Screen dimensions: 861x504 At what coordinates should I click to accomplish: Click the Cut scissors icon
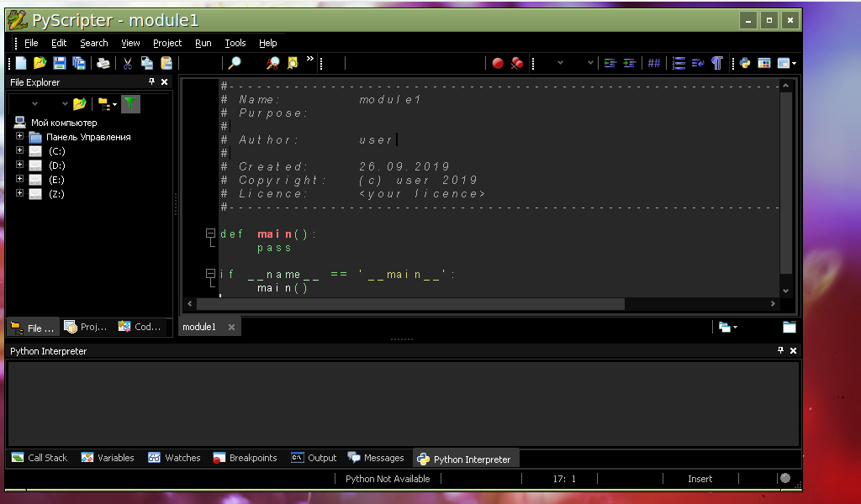point(128,63)
